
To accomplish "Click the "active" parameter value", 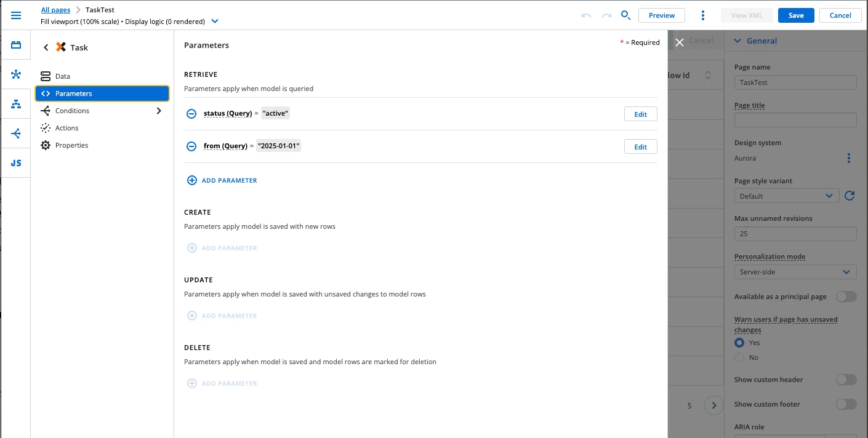I will point(276,113).
